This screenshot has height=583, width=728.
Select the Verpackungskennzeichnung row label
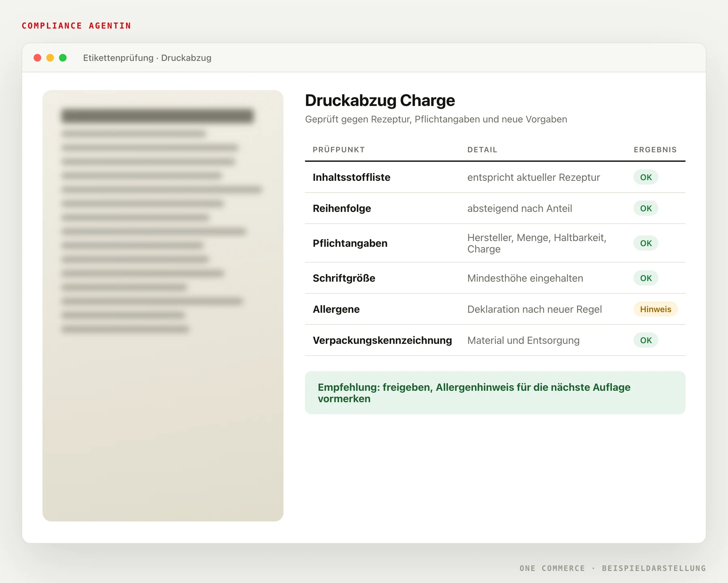click(382, 340)
